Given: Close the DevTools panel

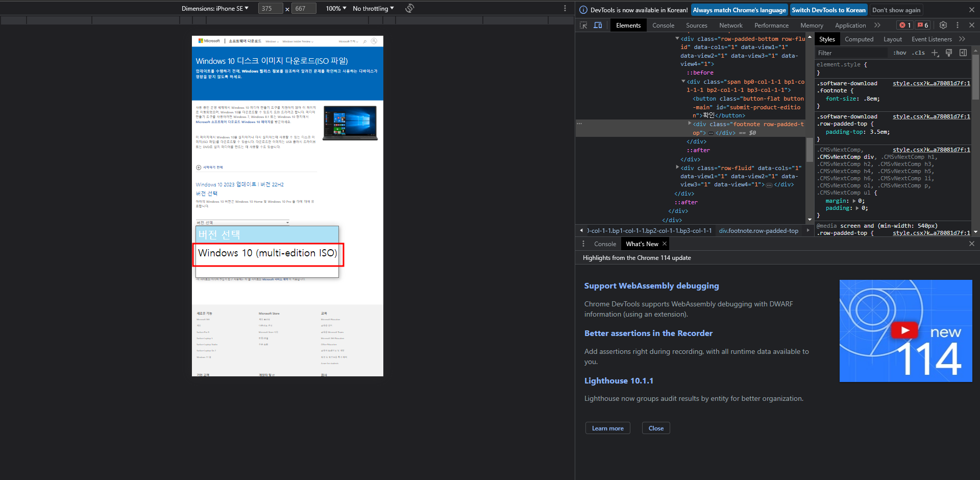Looking at the screenshot, I should [972, 25].
